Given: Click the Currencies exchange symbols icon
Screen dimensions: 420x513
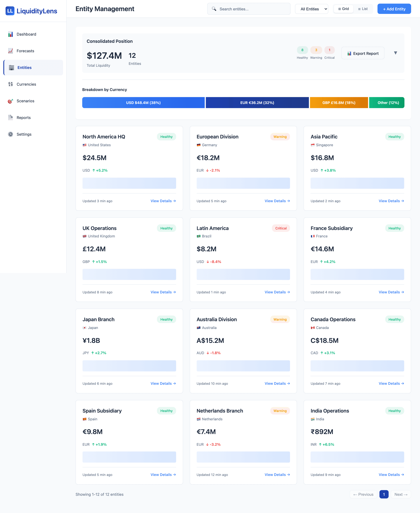Looking at the screenshot, I should point(10,84).
